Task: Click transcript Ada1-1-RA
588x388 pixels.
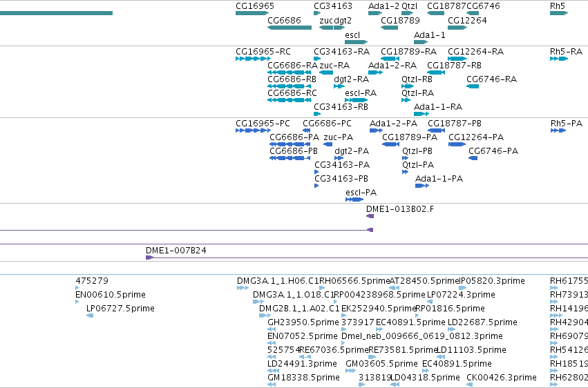Action: pos(421,114)
